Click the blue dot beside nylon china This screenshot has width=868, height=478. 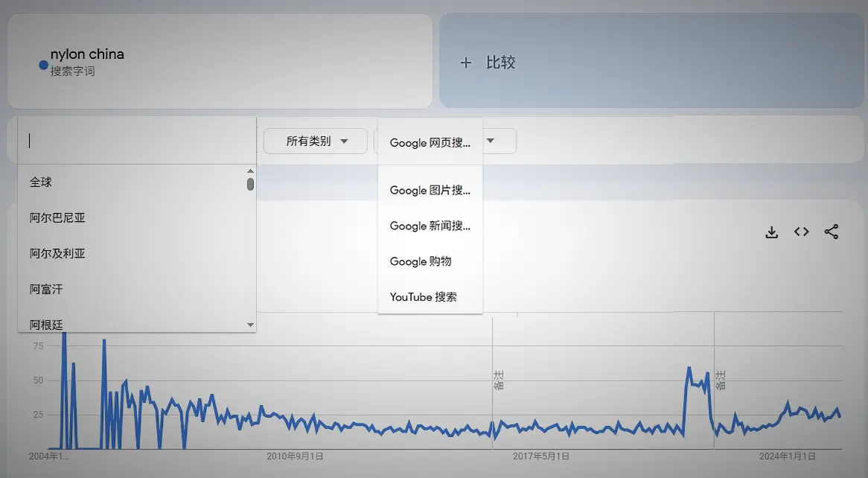43,66
